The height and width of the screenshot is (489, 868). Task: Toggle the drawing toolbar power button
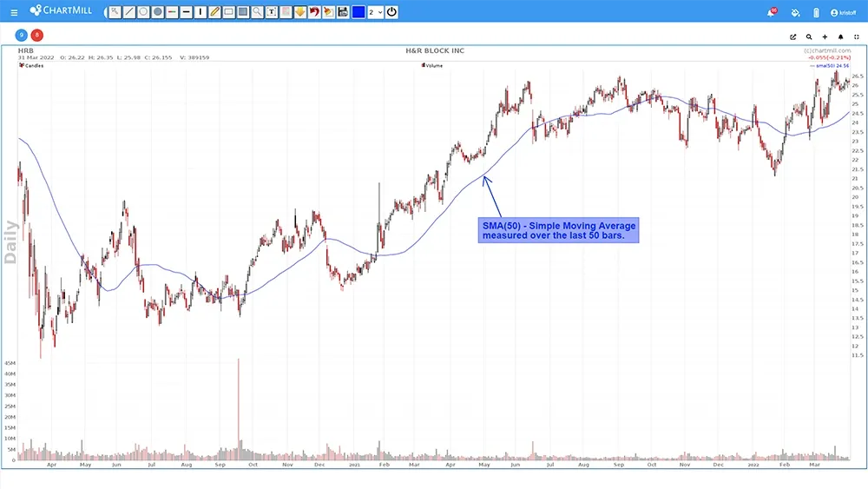coord(391,11)
